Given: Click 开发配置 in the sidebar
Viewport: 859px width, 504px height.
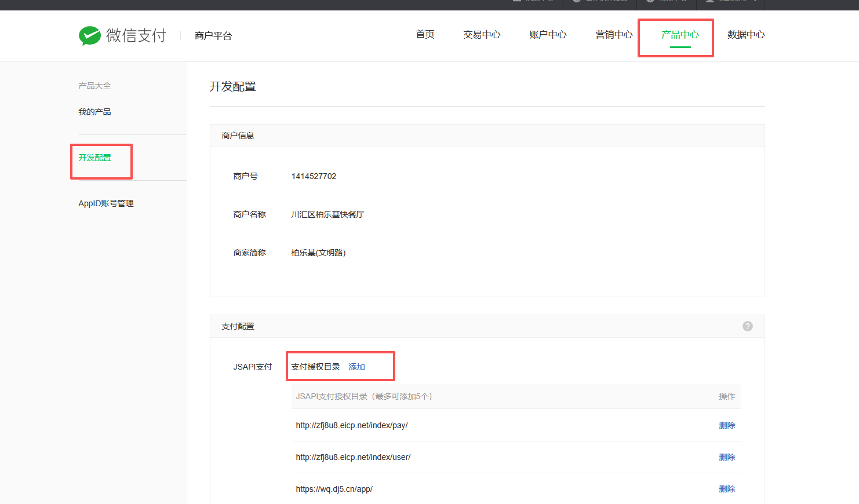Looking at the screenshot, I should [94, 158].
